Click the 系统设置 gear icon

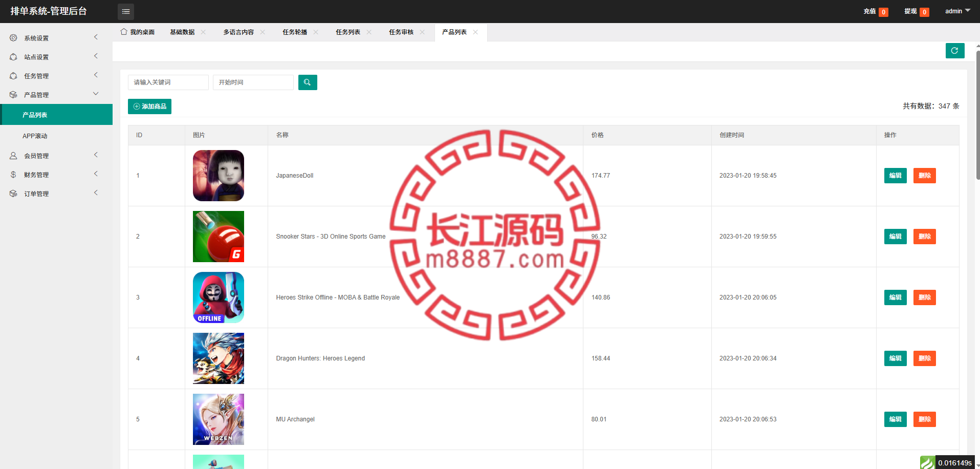coord(13,38)
